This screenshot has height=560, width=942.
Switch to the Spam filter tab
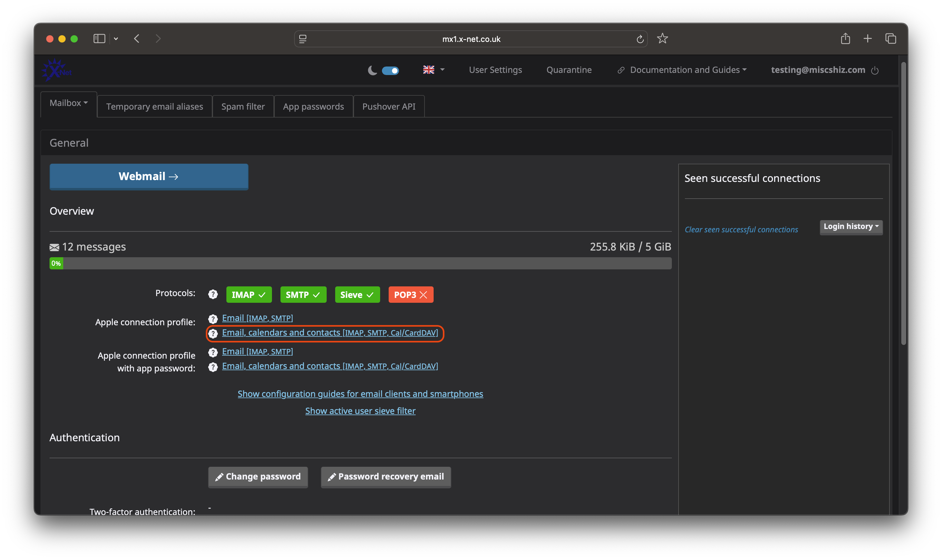click(x=243, y=106)
